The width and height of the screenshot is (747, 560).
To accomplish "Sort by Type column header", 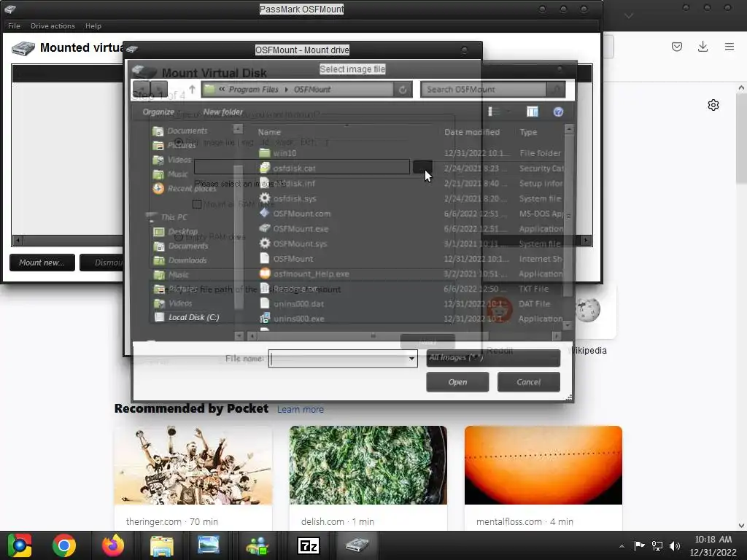I will coord(528,132).
